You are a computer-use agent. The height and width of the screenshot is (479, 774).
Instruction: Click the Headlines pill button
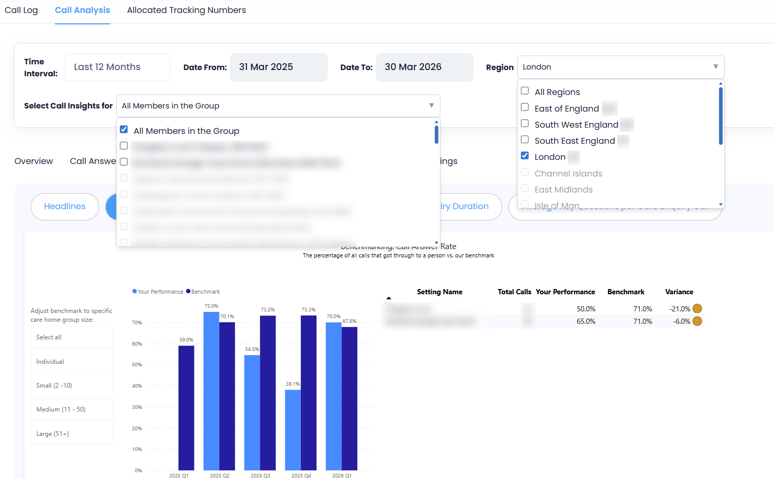click(65, 206)
